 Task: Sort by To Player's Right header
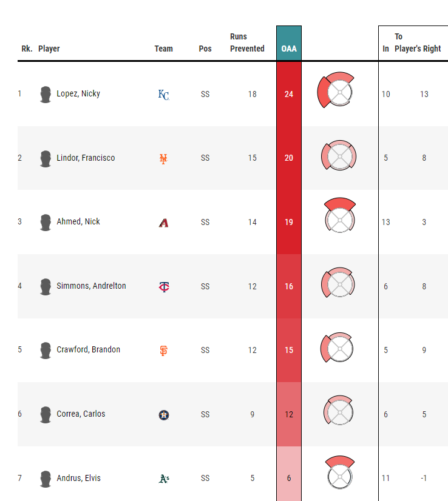coord(418,42)
